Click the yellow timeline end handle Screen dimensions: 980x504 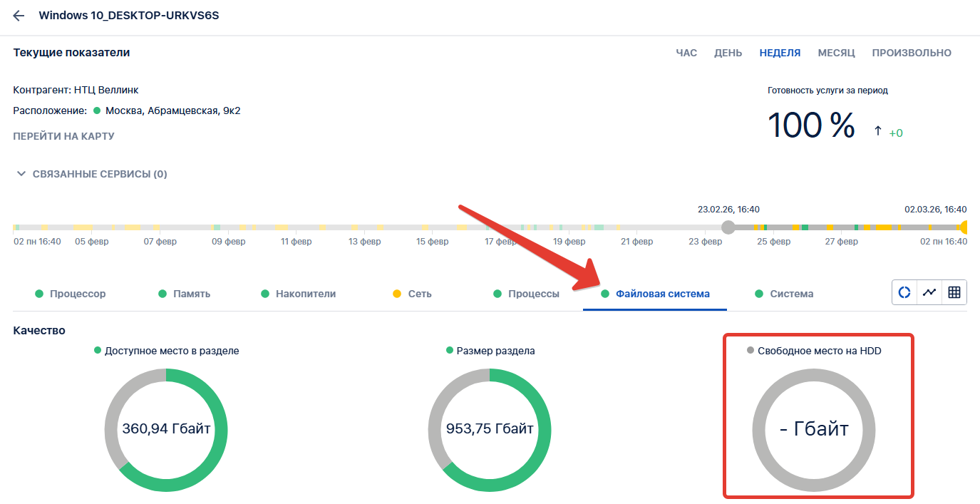tap(965, 227)
